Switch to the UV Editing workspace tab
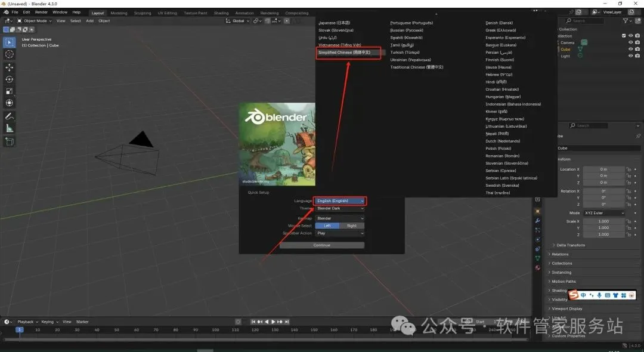 click(167, 13)
